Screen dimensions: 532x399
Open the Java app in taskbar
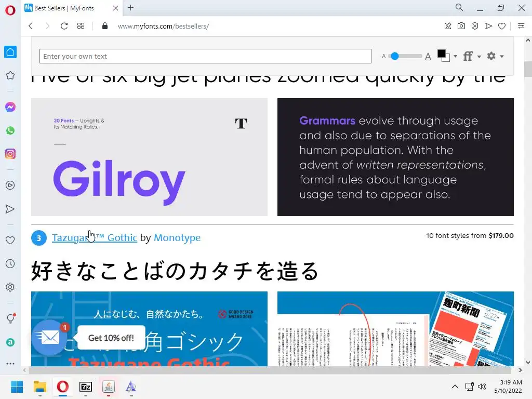pos(109,387)
